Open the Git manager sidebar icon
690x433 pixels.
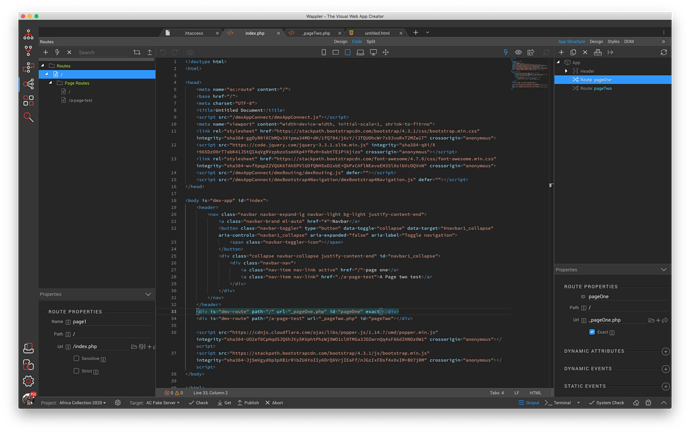tap(29, 51)
